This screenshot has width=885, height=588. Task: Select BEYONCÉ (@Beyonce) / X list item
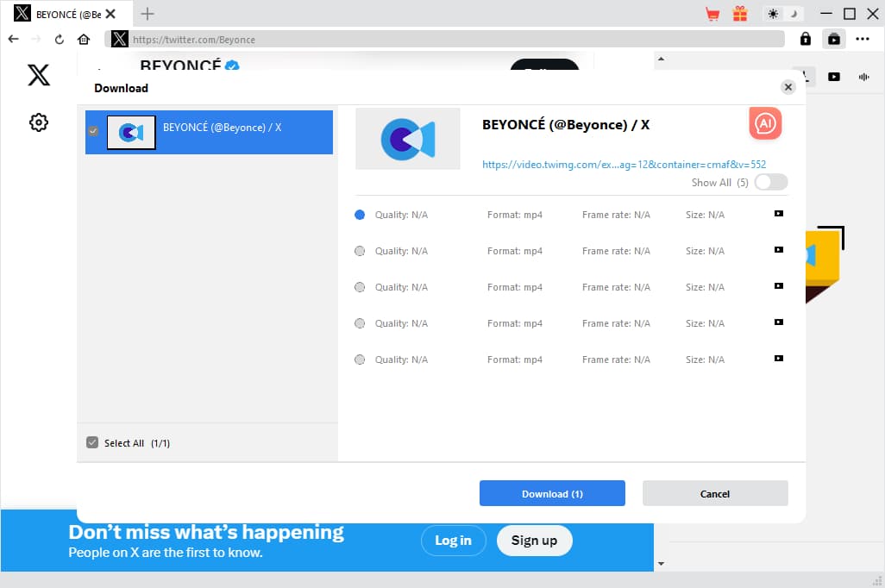[209, 132]
